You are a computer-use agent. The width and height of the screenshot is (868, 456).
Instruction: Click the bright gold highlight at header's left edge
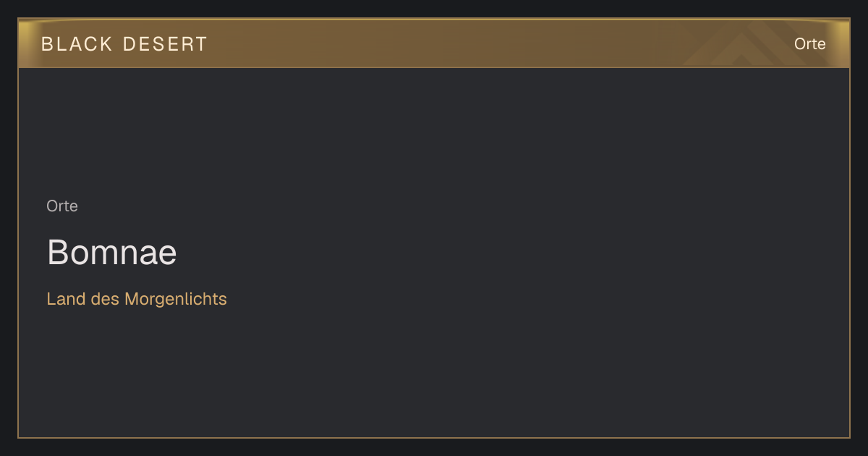(25, 43)
